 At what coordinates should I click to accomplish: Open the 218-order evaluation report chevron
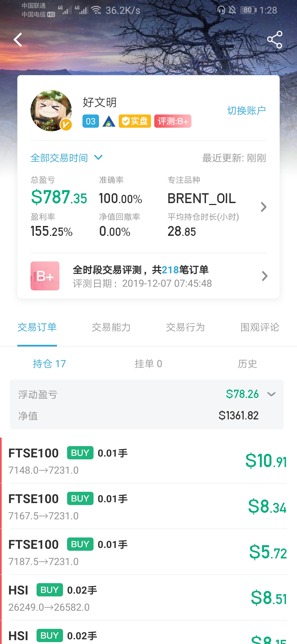point(264,276)
